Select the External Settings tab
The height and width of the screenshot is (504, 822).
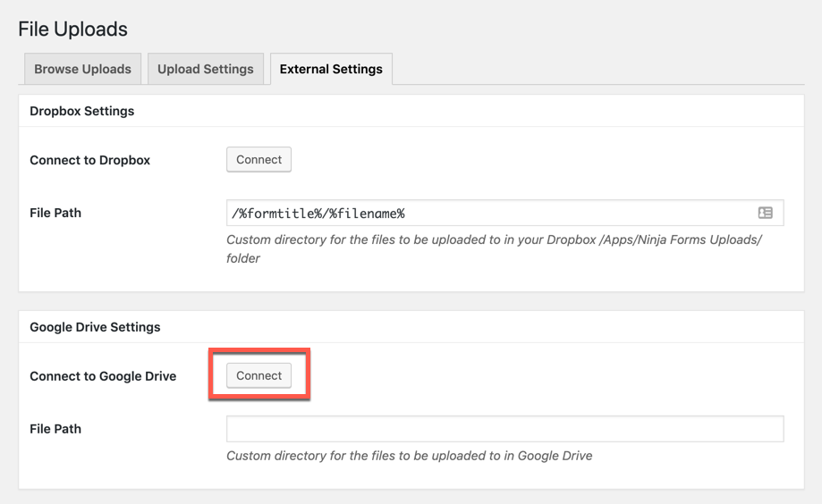point(331,69)
